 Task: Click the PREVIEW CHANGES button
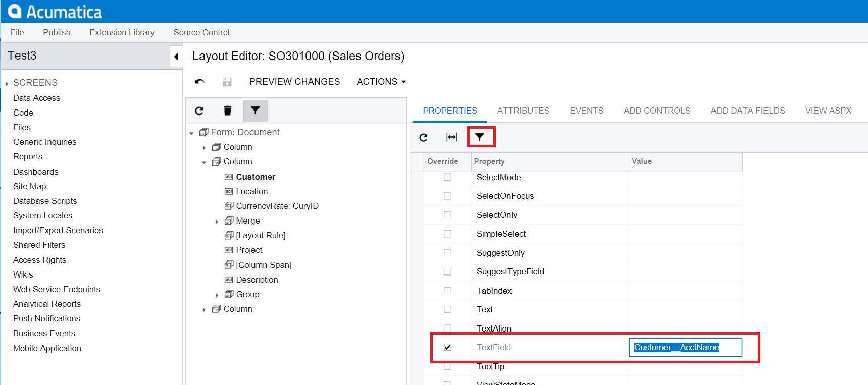[294, 82]
